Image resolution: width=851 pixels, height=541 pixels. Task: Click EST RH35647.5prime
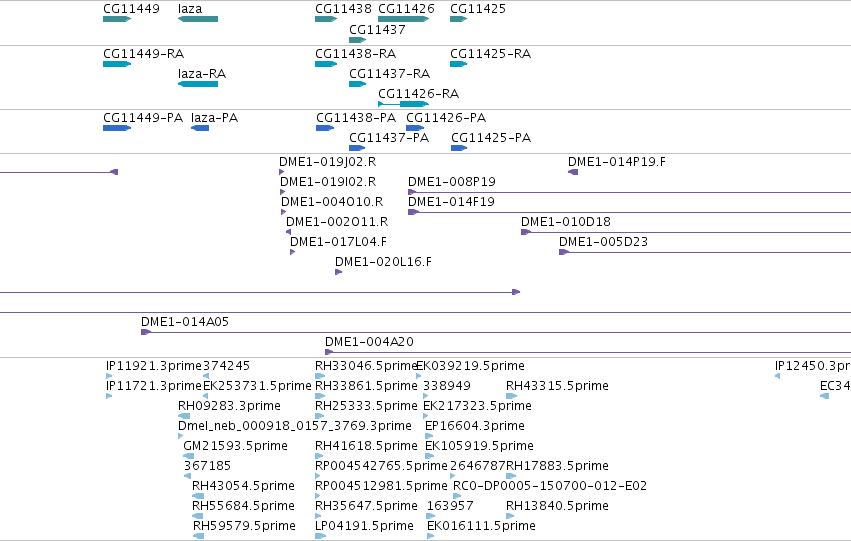pos(319,516)
